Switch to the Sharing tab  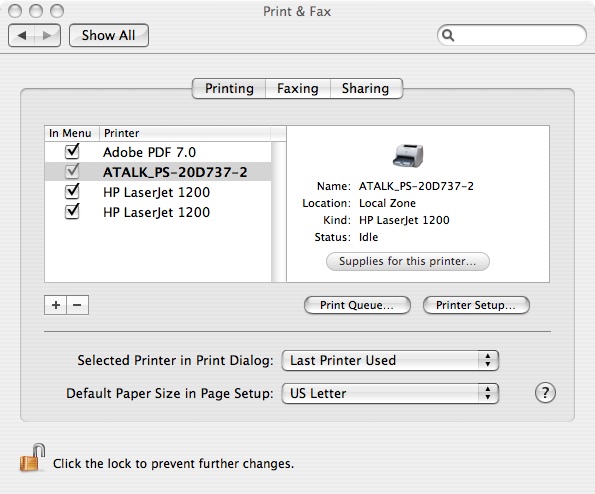tap(366, 88)
